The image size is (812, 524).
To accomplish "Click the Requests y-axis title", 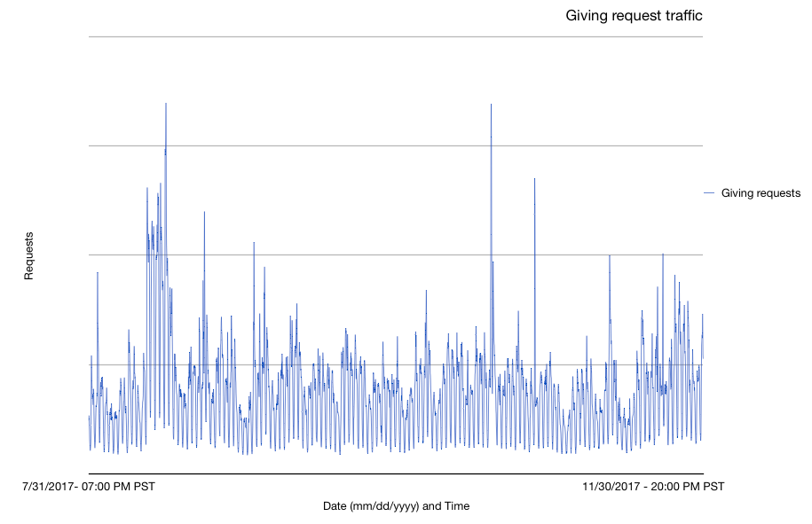I will tap(28, 256).
